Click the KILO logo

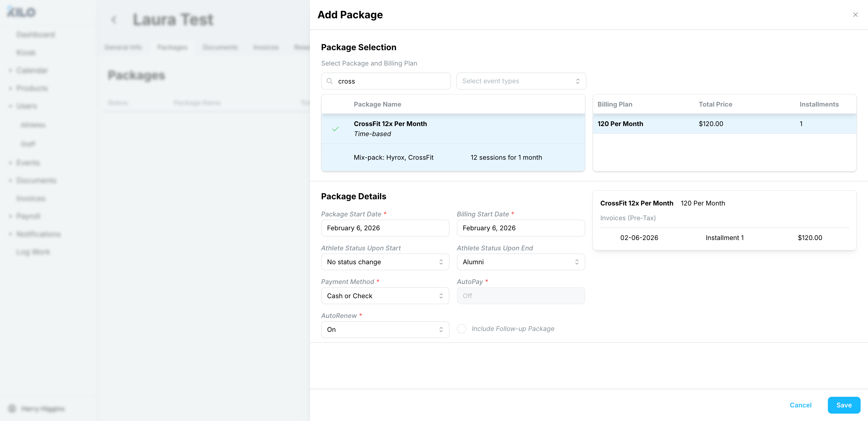coord(21,12)
